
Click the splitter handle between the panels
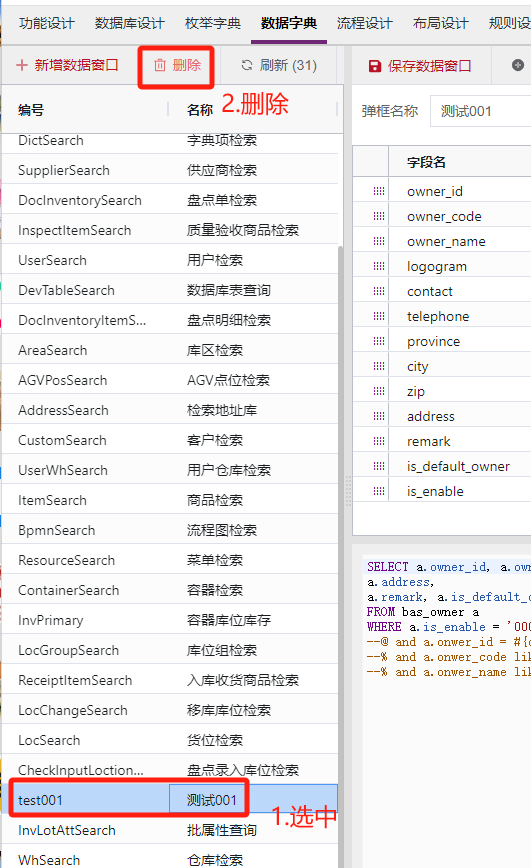point(348,490)
